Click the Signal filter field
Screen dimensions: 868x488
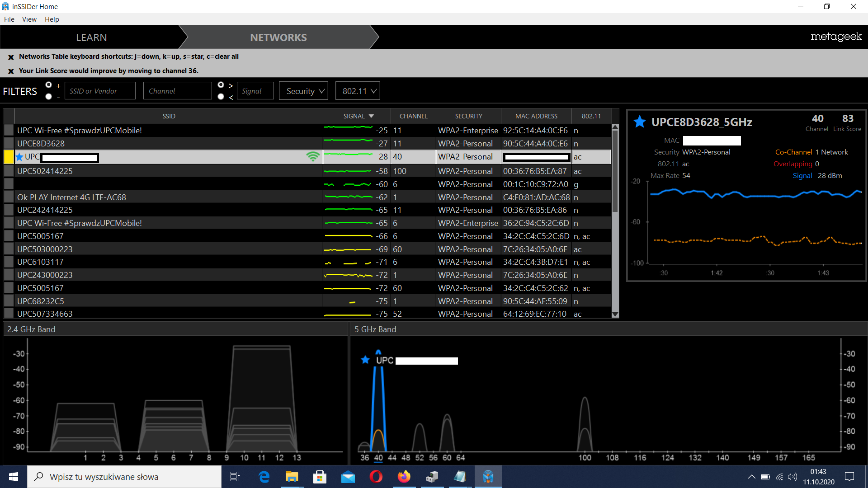(x=255, y=91)
